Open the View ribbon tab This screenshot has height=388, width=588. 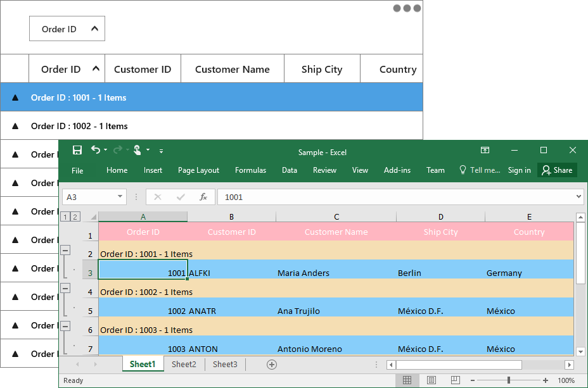(x=360, y=170)
